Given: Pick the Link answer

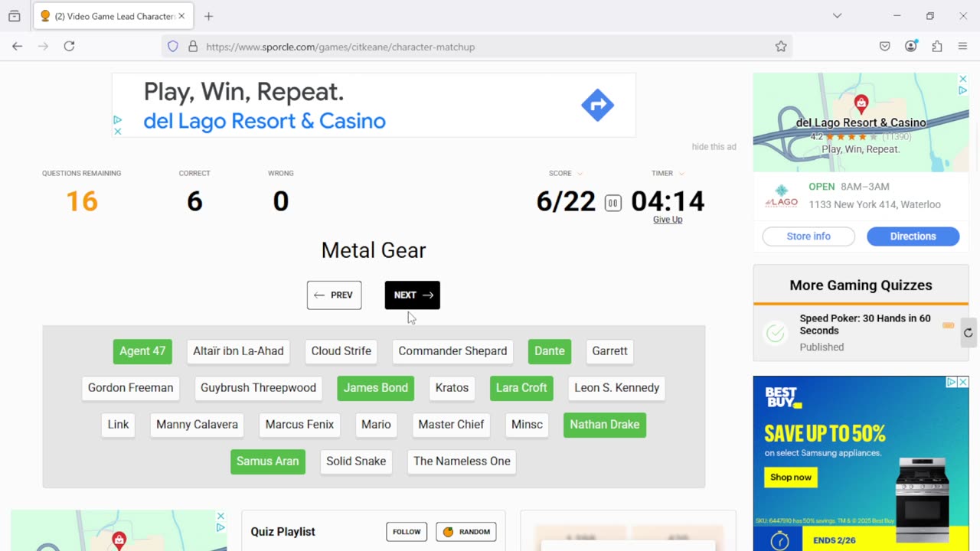Looking at the screenshot, I should (x=118, y=425).
